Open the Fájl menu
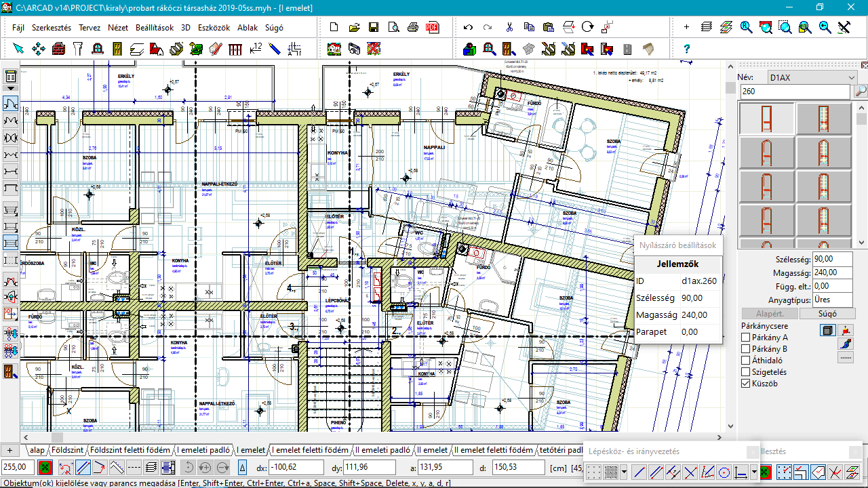 coord(18,28)
